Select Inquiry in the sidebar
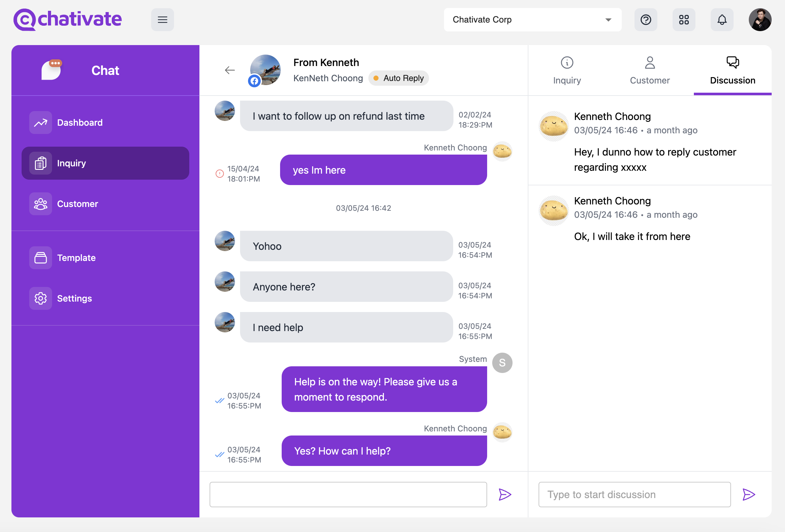The image size is (785, 532). pyautogui.click(x=105, y=163)
